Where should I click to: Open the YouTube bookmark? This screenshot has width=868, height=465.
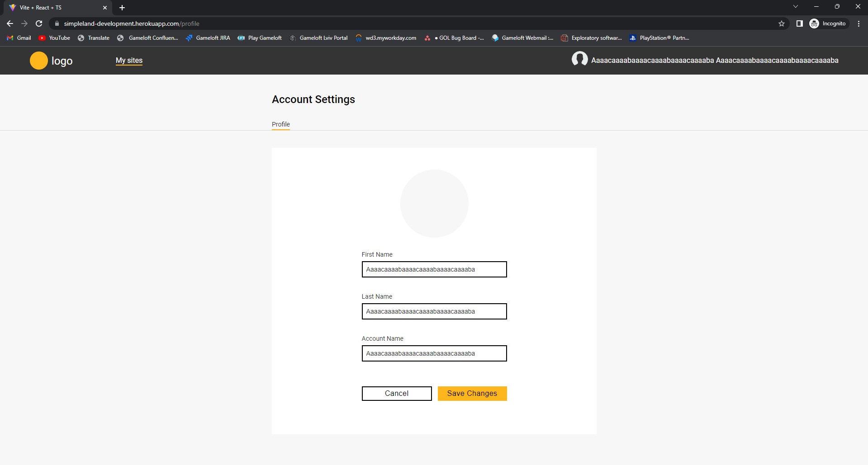tap(54, 38)
